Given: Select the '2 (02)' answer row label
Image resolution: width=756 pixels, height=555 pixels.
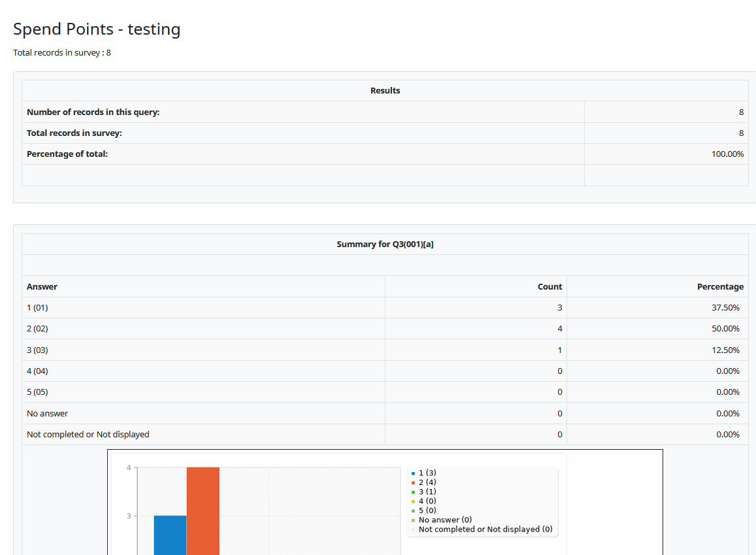Looking at the screenshot, I should tap(37, 329).
